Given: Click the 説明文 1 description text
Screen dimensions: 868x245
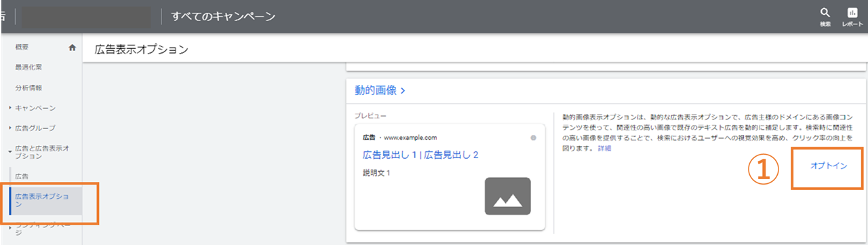Looking at the screenshot, I should tap(376, 173).
